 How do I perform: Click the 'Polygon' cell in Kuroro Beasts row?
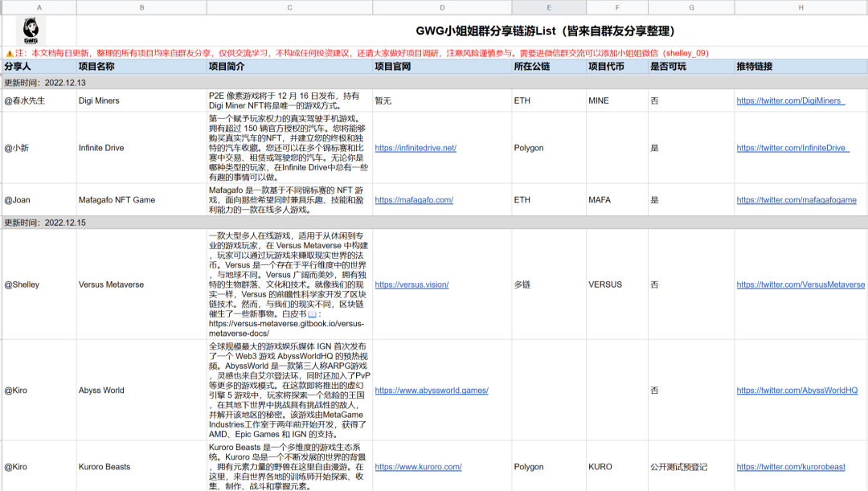click(x=549, y=467)
